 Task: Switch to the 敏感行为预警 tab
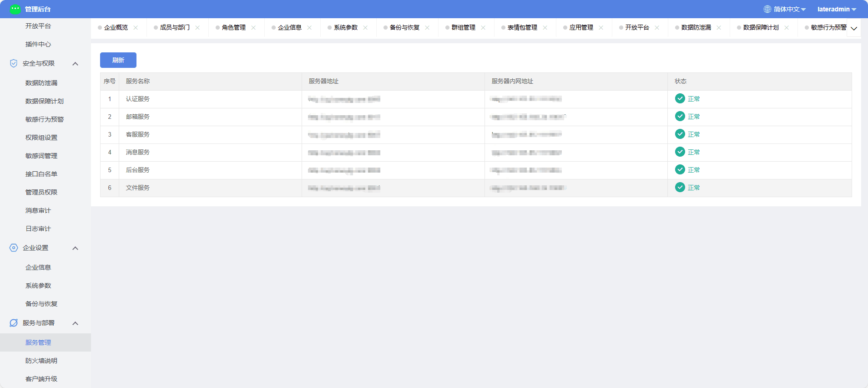pos(828,28)
